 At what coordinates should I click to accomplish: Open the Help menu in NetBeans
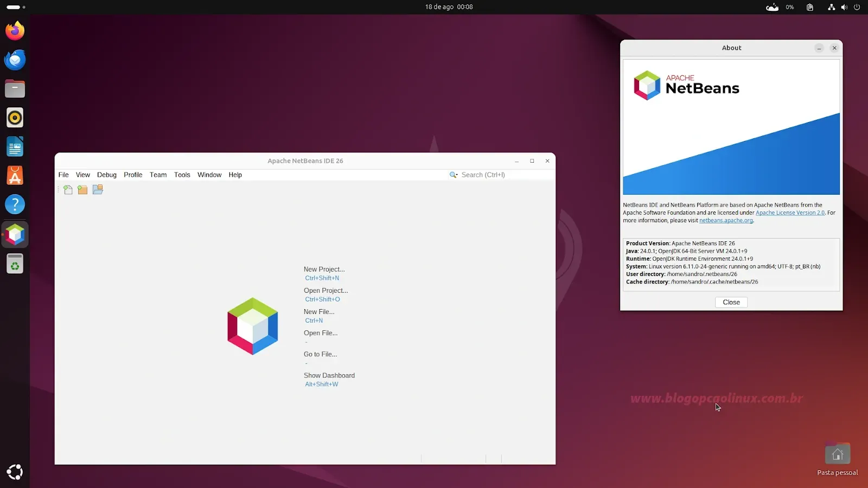click(235, 175)
